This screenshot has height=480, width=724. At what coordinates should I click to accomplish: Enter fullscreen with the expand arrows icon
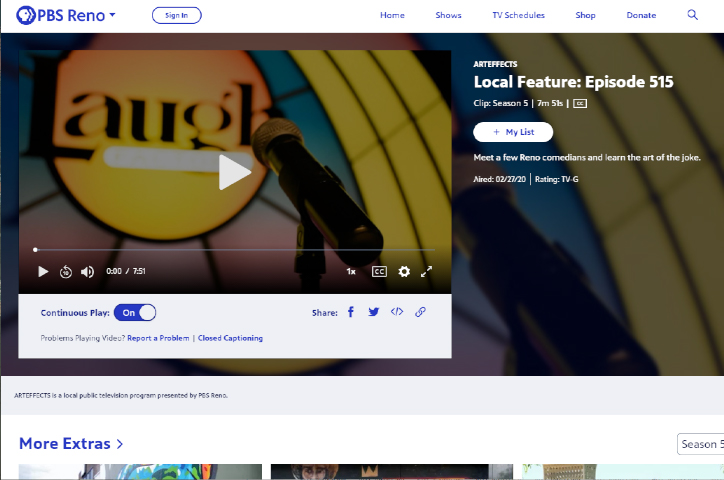[x=426, y=271]
